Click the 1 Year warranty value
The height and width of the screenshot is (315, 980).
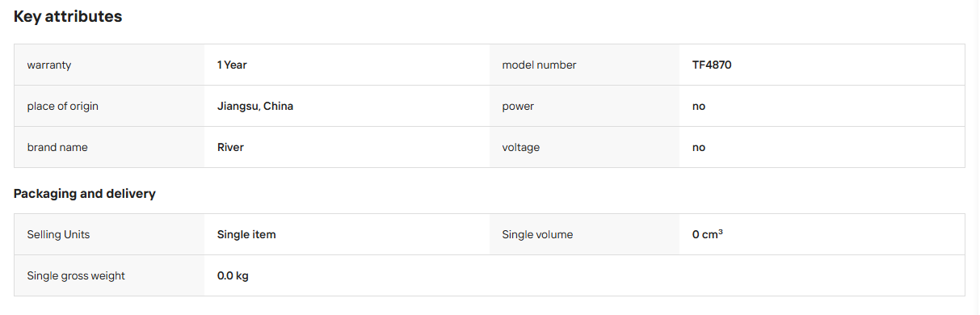coord(232,65)
